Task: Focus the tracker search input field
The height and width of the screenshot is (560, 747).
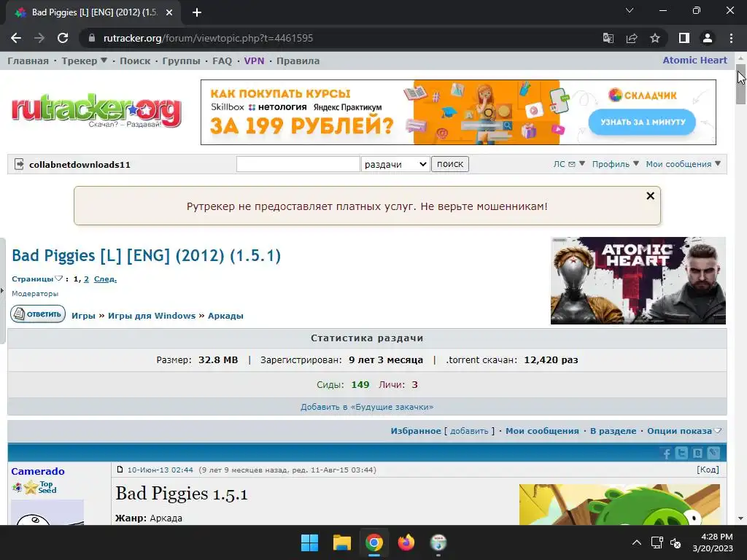Action: click(x=298, y=164)
